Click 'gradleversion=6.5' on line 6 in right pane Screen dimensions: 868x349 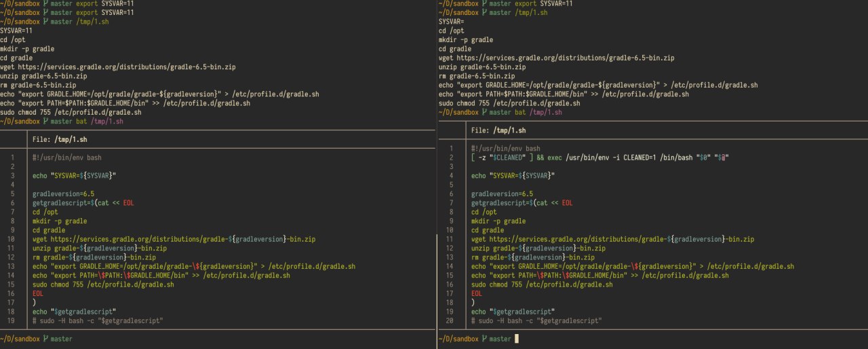[502, 194]
